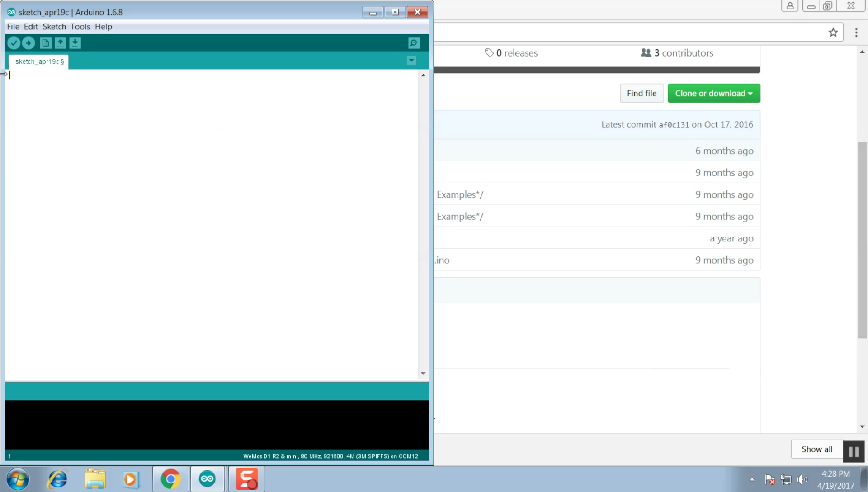The width and height of the screenshot is (868, 492).
Task: Open Internet Explorer from the taskbar
Action: (57, 479)
